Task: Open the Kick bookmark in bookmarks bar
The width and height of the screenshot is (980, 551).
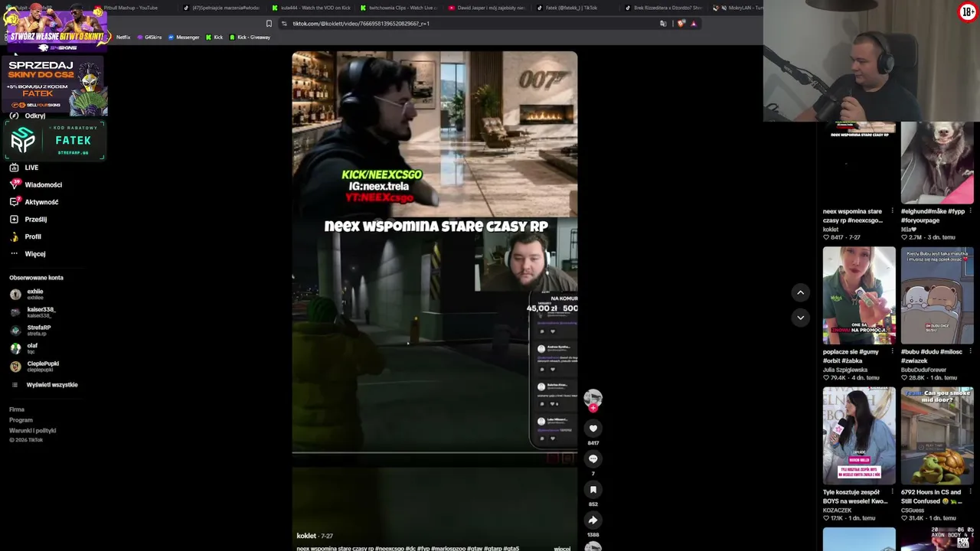Action: pyautogui.click(x=214, y=37)
